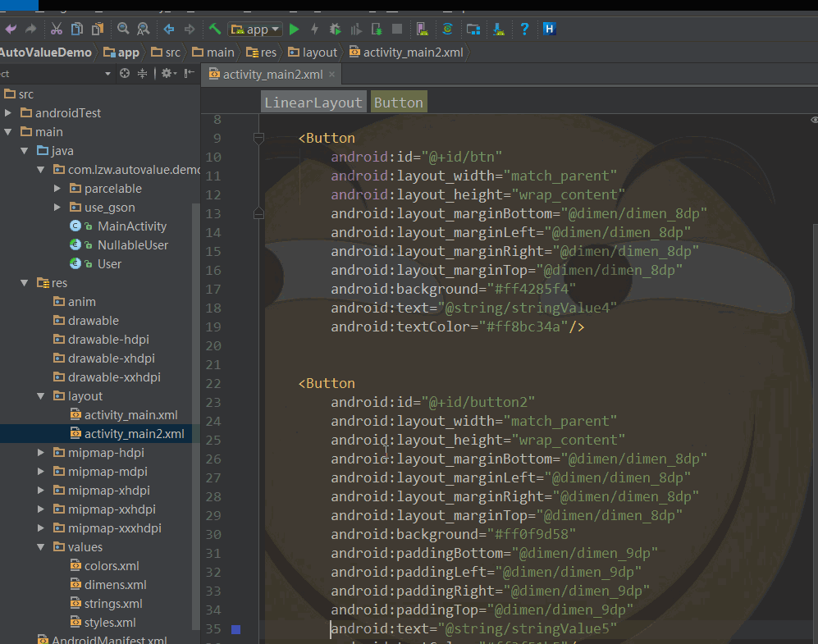The width and height of the screenshot is (818, 644).
Task: Click src in navigation bar
Action: [166, 53]
